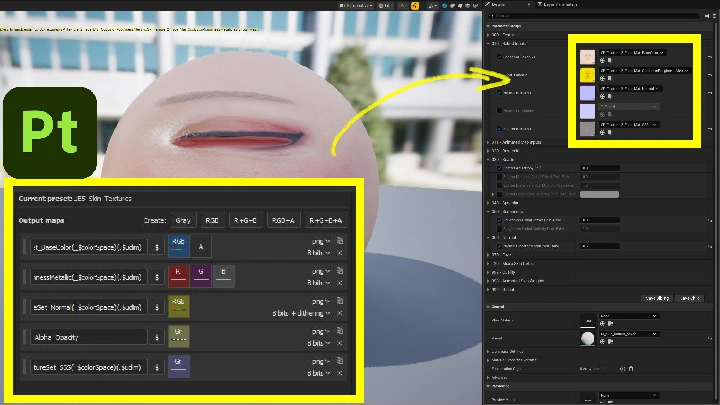Click the purple G channel block
The height and width of the screenshot is (405, 720).
202,276
